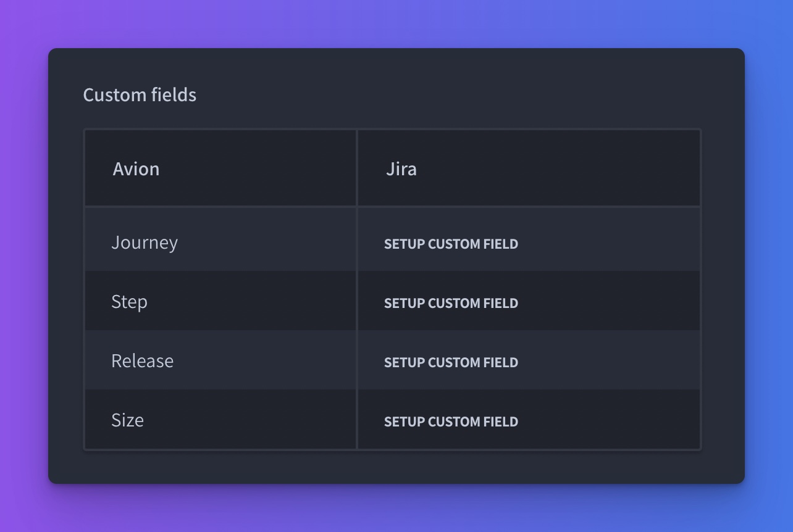Set up the Release custom field

pyautogui.click(x=451, y=362)
